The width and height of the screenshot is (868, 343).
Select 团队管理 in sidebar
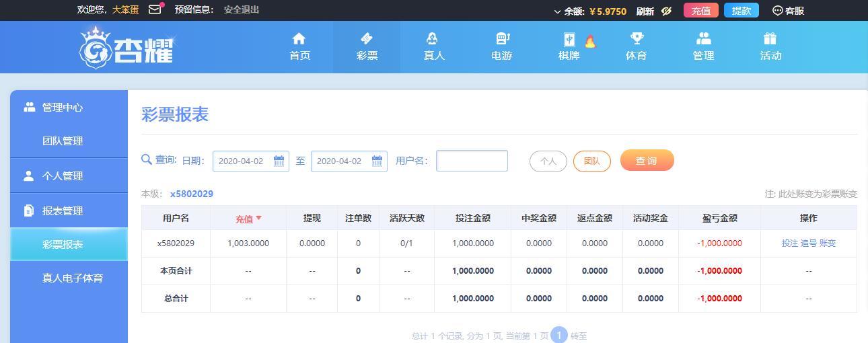pos(69,141)
